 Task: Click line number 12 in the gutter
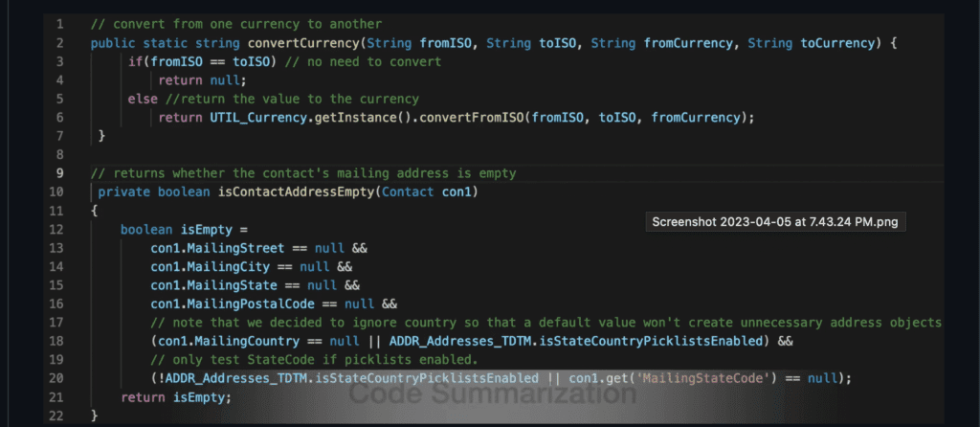56,229
